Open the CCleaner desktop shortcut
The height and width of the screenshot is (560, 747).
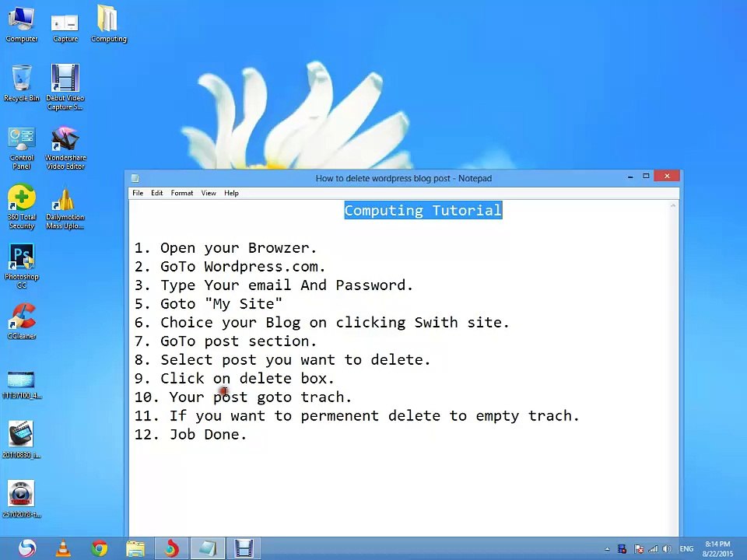22,321
